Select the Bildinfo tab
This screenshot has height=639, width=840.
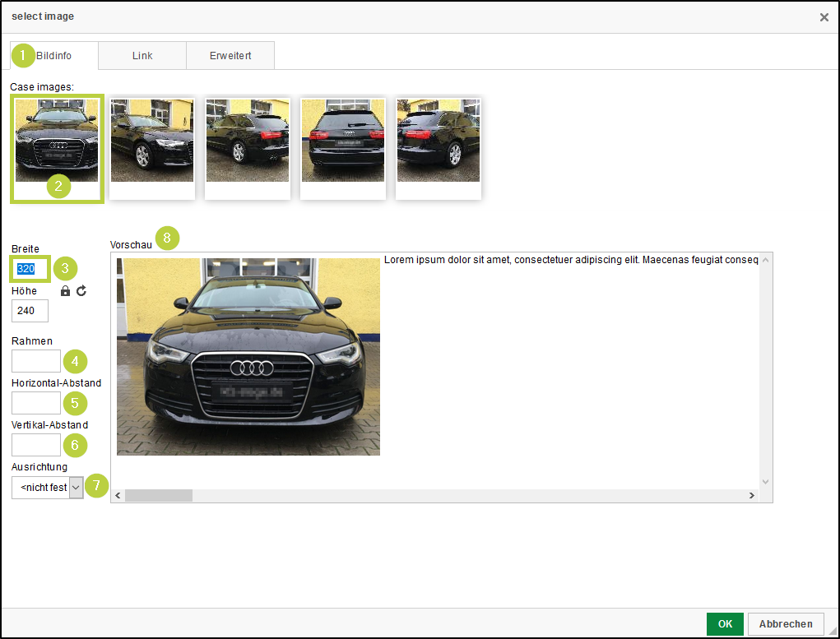pyautogui.click(x=54, y=56)
